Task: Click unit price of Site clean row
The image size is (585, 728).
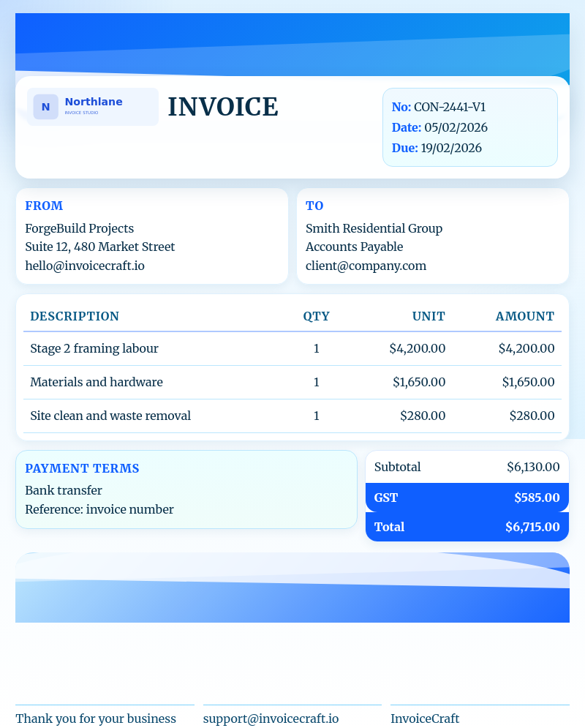Action: 423,416
